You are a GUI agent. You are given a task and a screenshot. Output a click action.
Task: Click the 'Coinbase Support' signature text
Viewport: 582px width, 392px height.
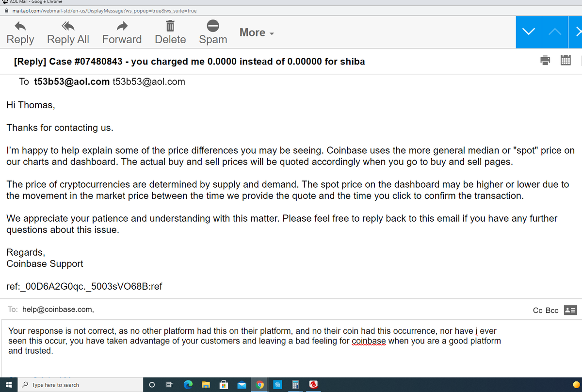(x=45, y=264)
